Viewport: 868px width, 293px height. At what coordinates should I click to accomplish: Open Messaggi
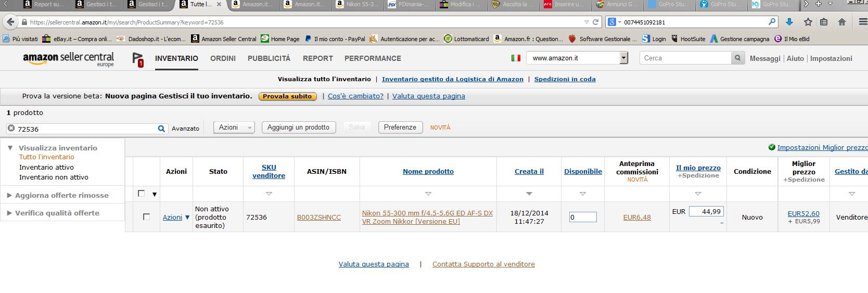pyautogui.click(x=765, y=58)
